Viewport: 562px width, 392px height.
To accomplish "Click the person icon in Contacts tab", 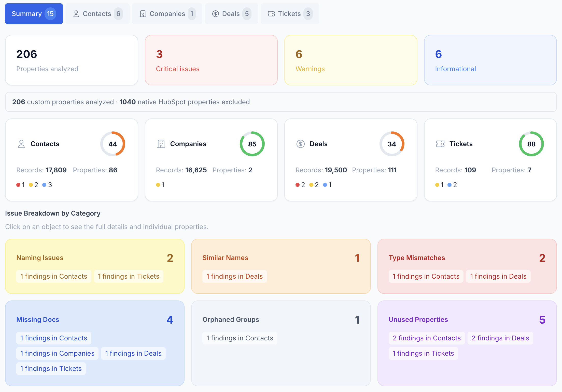I will (76, 14).
